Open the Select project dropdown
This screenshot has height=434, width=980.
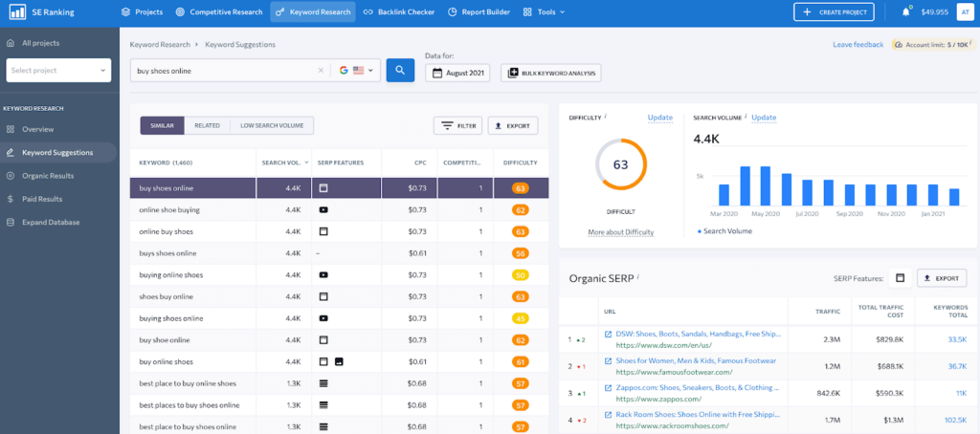tap(58, 70)
